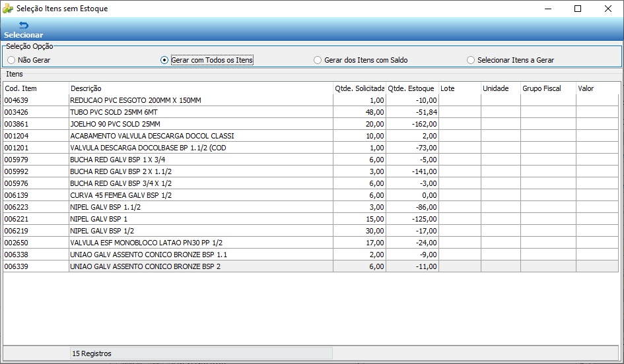624x364 pixels.
Task: Click the Descrição column header
Action: point(201,88)
